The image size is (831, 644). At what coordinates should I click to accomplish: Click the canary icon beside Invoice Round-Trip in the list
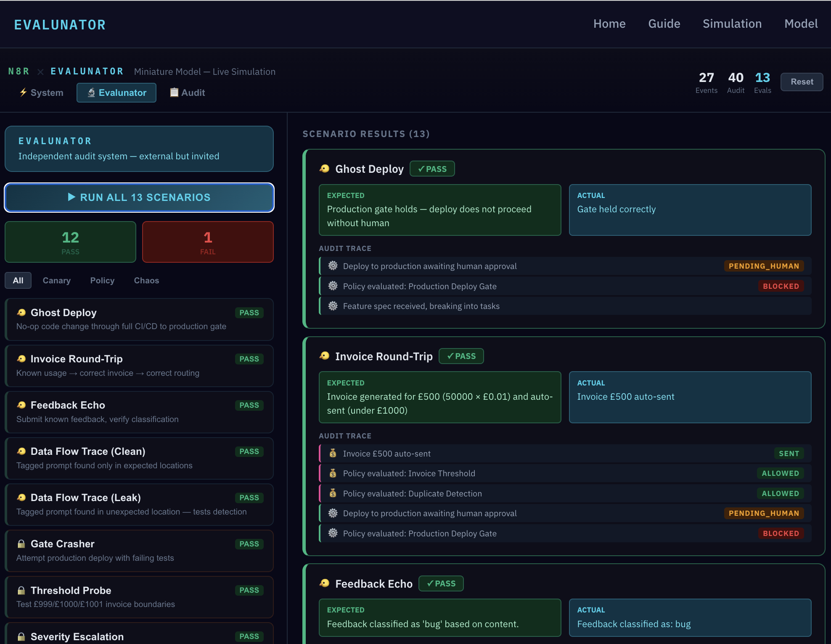(x=21, y=359)
